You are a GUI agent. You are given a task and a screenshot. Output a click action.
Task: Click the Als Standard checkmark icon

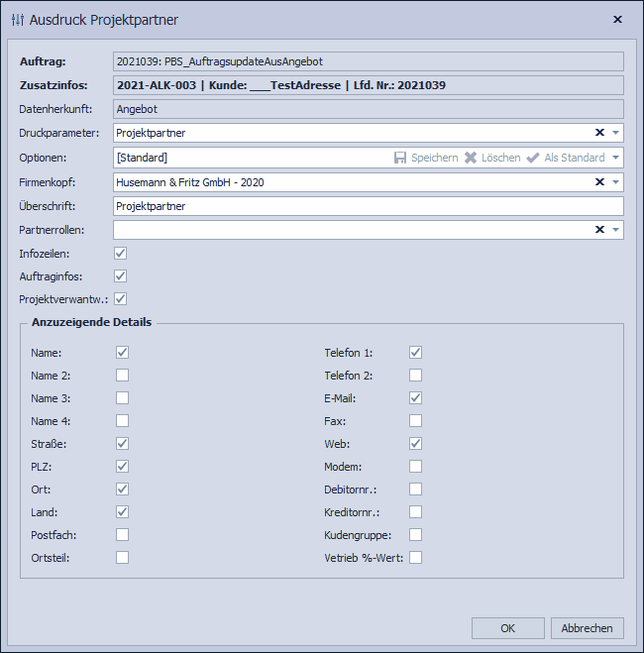[x=533, y=158]
